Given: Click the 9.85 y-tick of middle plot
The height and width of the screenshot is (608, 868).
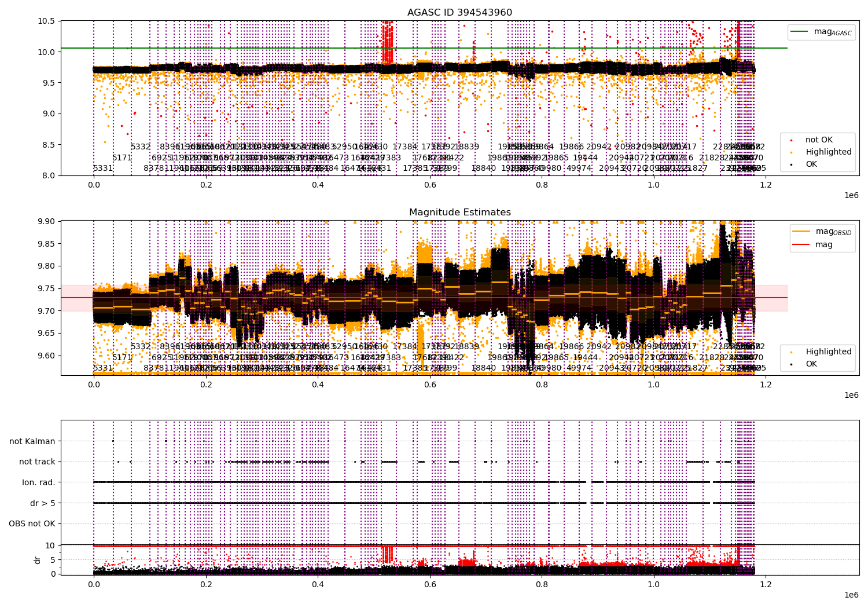Looking at the screenshot, I should [x=46, y=244].
